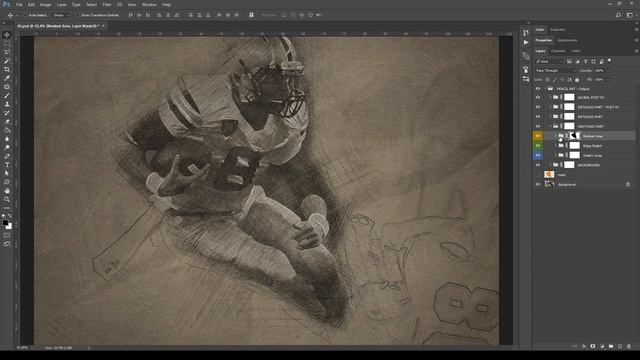Add layer mask from Layers panel footer

593,346
